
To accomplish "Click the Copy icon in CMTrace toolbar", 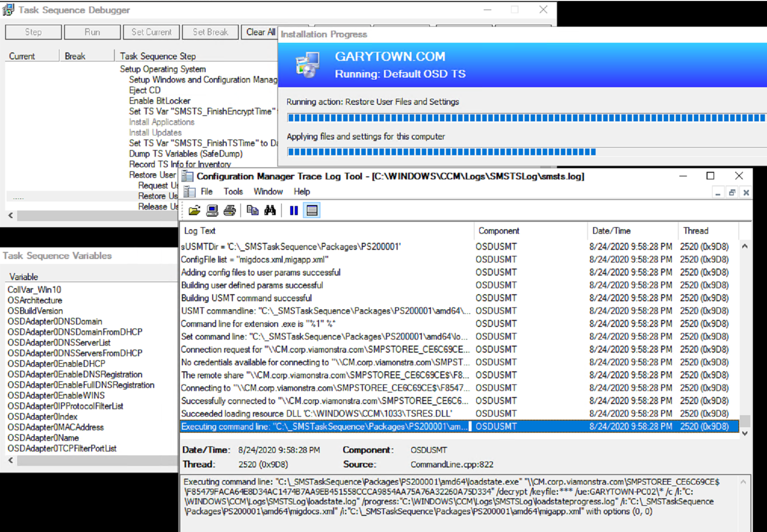I will click(252, 211).
